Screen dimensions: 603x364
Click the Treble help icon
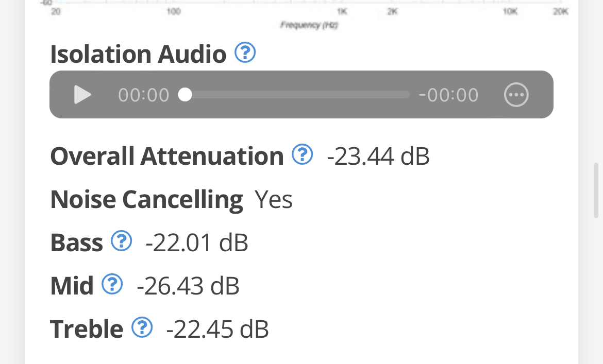point(142,327)
